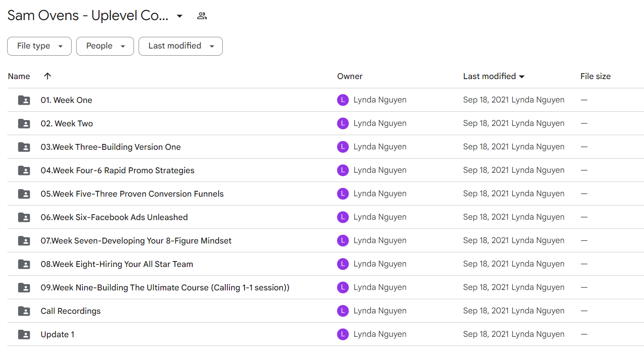The height and width of the screenshot is (354, 644).
Task: Open the File type filter dropdown
Action: click(x=39, y=46)
